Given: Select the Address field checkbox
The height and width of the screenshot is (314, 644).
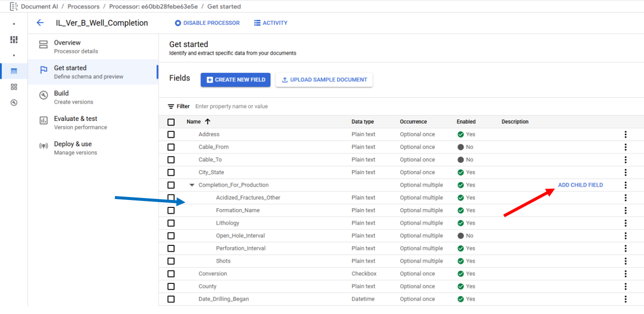Looking at the screenshot, I should pyautogui.click(x=171, y=134).
